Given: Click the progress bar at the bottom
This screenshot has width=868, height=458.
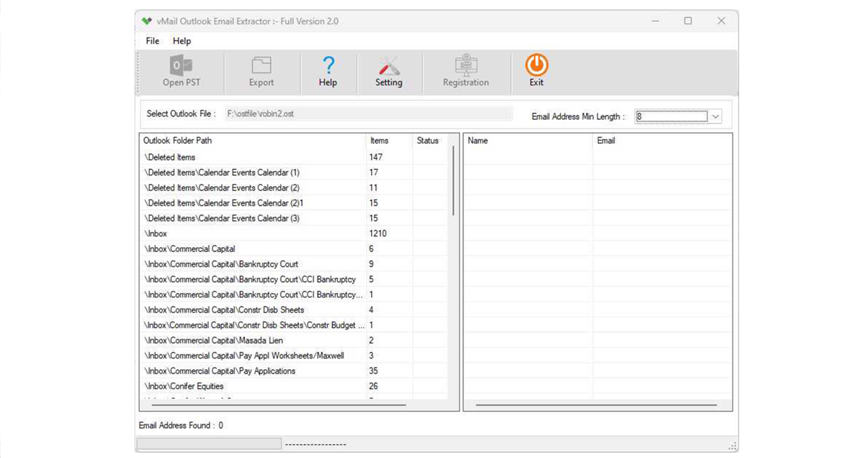Looking at the screenshot, I should [208, 444].
